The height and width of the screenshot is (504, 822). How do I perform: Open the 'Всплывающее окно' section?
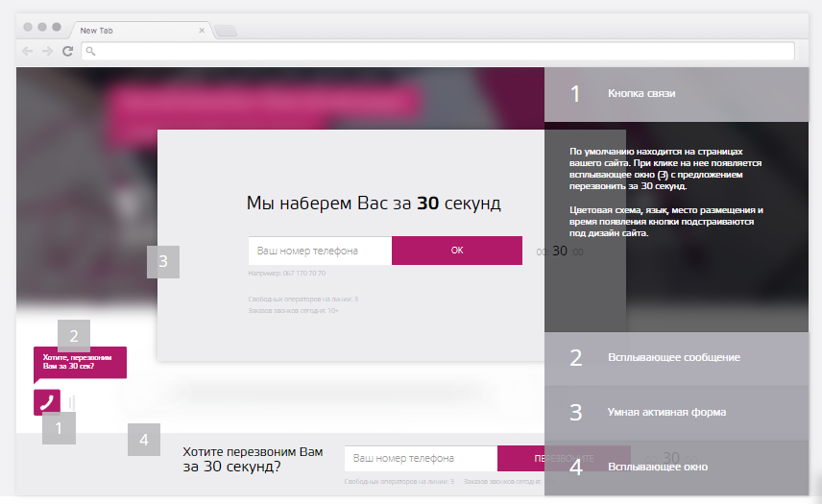pos(676,468)
